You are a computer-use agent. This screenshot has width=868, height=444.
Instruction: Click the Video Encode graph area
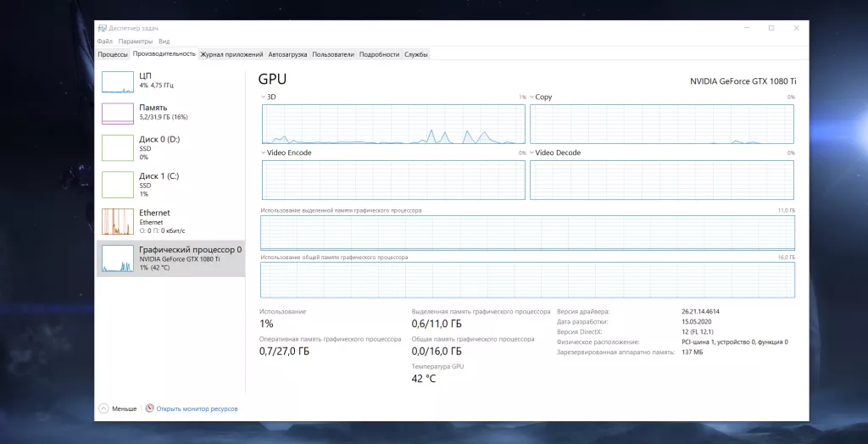point(393,180)
